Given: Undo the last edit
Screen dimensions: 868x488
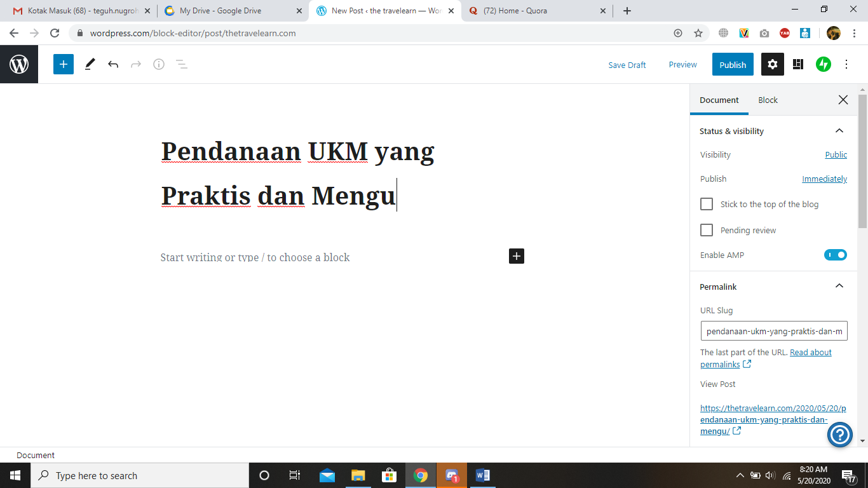Looking at the screenshot, I should click(113, 64).
